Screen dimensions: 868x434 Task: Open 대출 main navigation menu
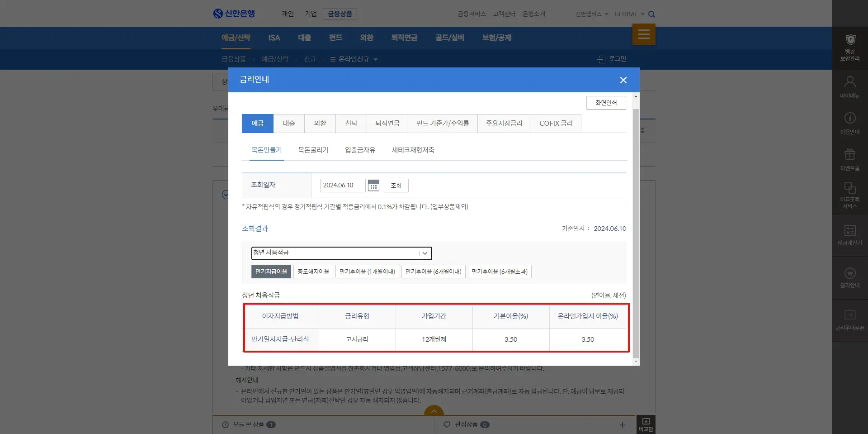pos(305,38)
